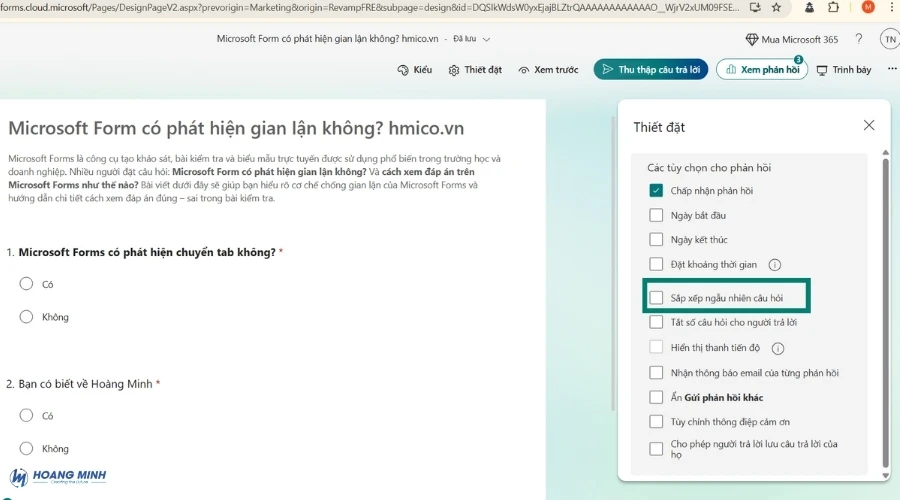Start Trình bày present mode
Screen dimensions: 900x500
(844, 69)
